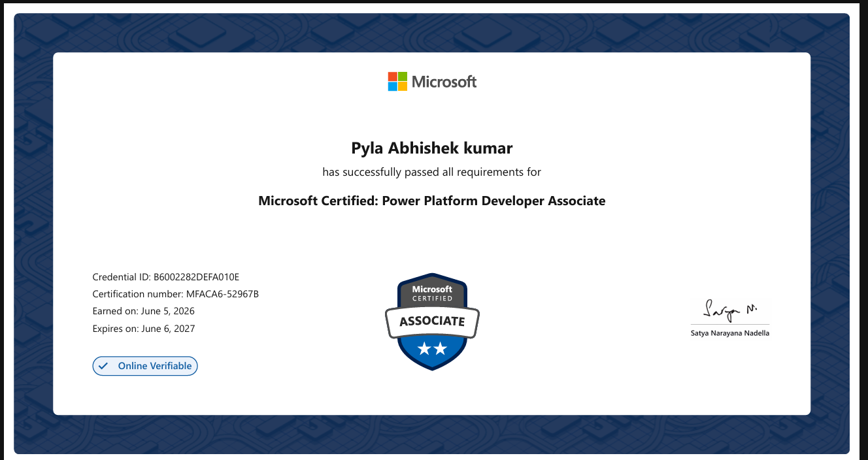Viewport: 868px width, 460px height.
Task: Click the Microsoft Certified Associate shield badge
Action: click(432, 321)
